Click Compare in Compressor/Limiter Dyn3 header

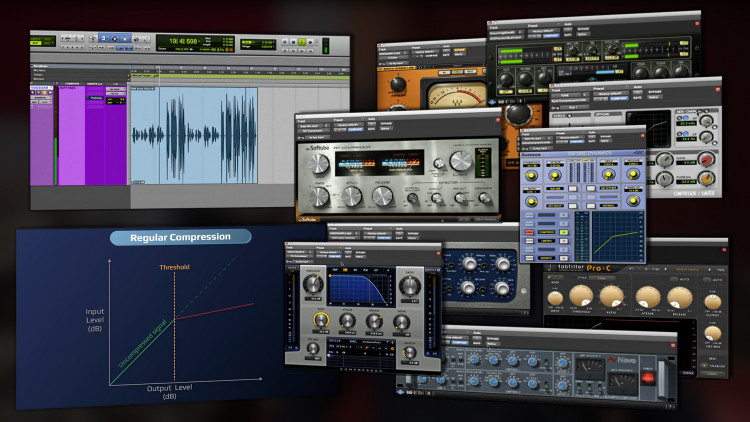click(x=618, y=98)
